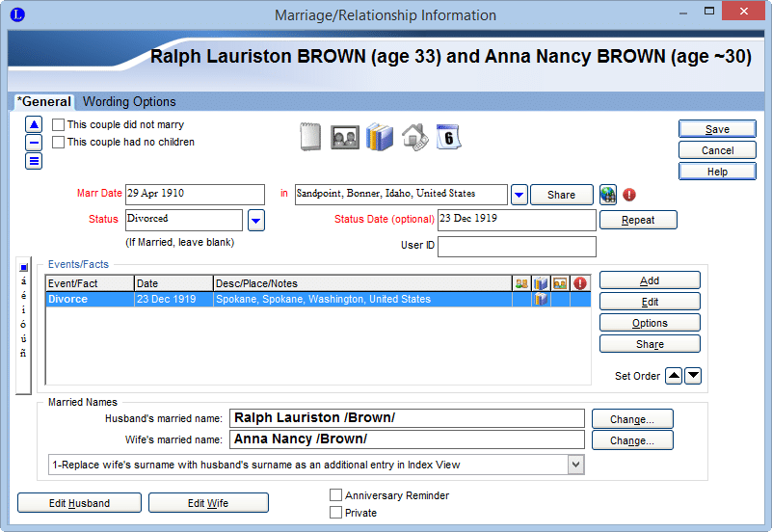Open the calendar to-do icon
This screenshot has width=772, height=532.
(x=449, y=137)
